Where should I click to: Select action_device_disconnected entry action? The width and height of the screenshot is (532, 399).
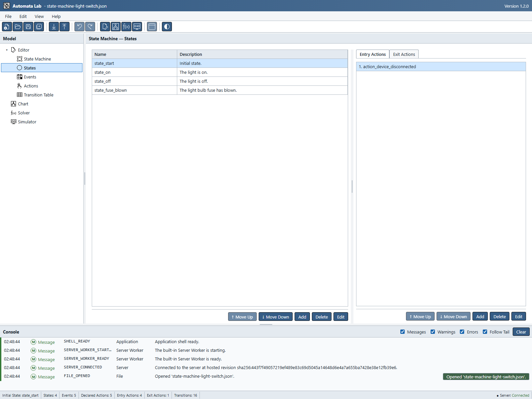pos(441,66)
